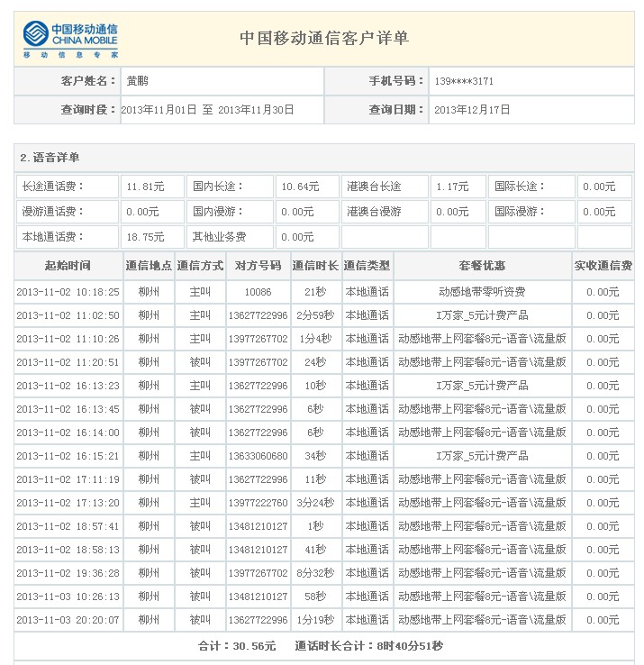Select the 本地通话费 amount 18.75元

pos(145,237)
